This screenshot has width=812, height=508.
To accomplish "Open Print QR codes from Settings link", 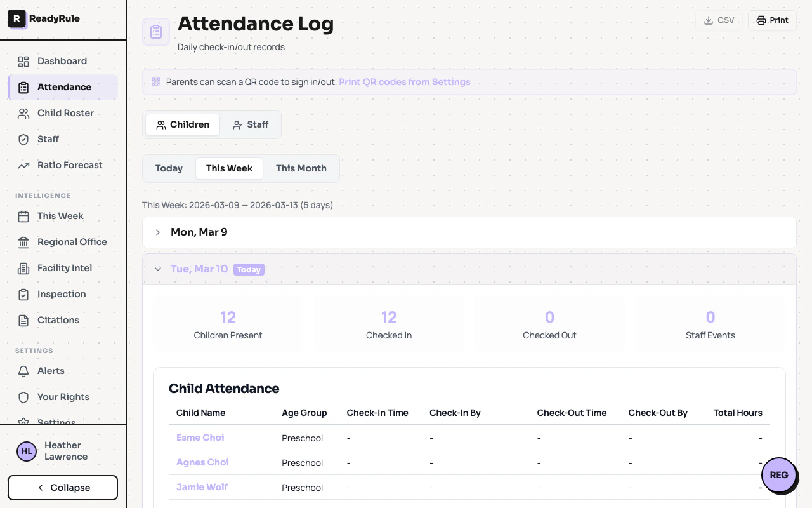I will point(404,82).
